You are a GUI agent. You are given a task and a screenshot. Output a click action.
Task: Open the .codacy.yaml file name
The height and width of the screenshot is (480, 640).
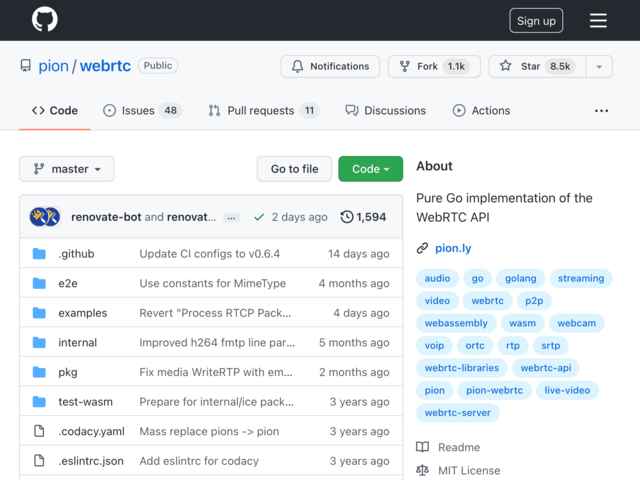click(91, 431)
